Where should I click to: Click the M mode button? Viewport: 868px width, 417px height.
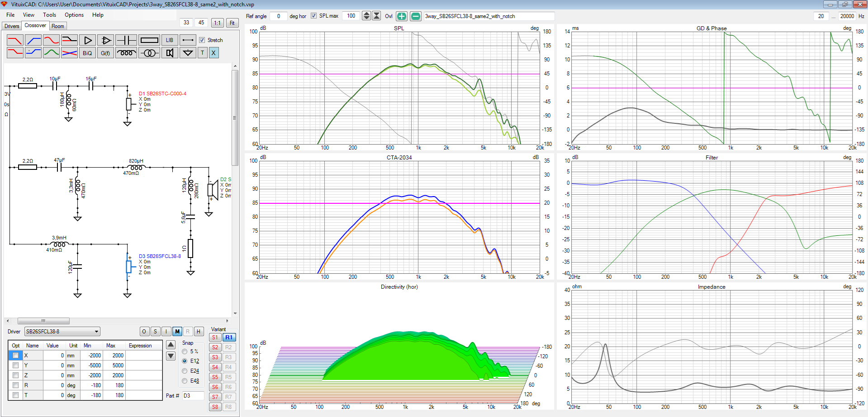(x=177, y=332)
